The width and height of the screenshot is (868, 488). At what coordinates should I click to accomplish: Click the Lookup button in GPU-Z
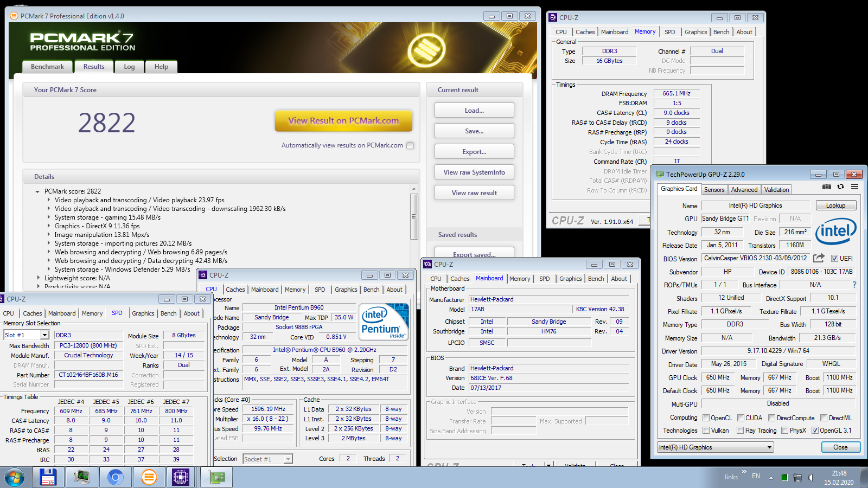point(835,206)
